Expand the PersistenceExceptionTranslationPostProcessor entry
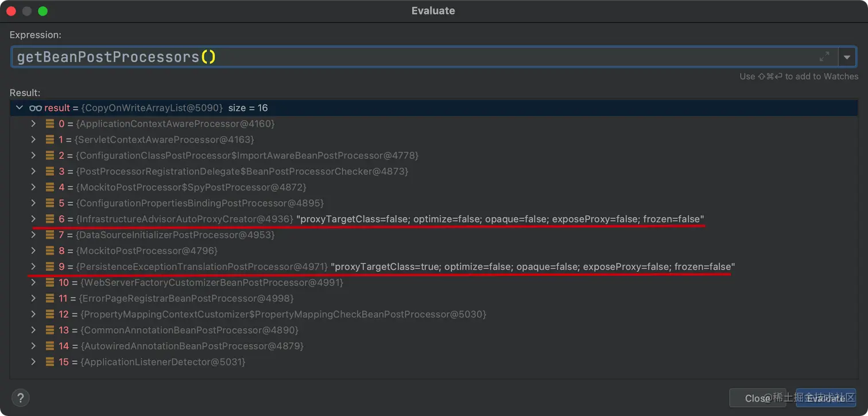The image size is (868, 416). [x=33, y=267]
